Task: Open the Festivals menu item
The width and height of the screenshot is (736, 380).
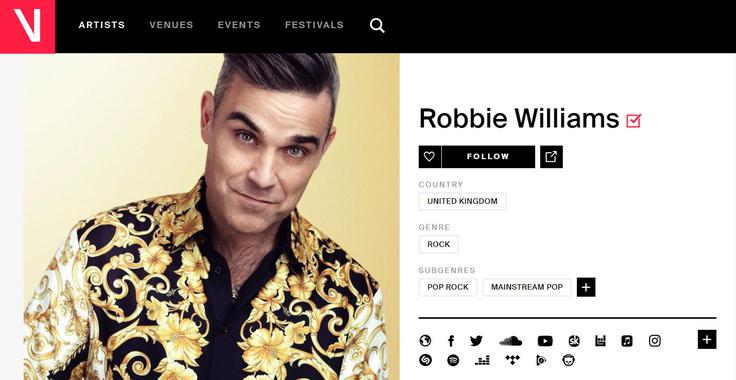Action: 314,25
